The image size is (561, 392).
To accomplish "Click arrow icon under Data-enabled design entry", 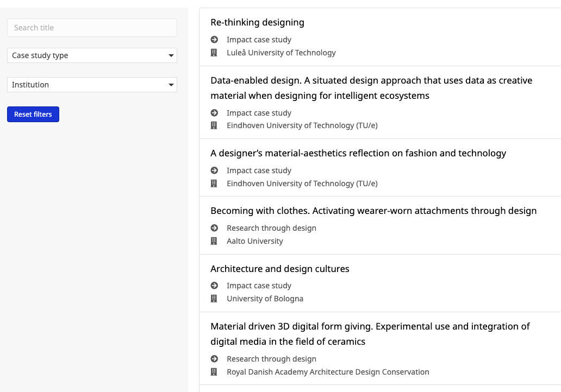I will point(214,113).
